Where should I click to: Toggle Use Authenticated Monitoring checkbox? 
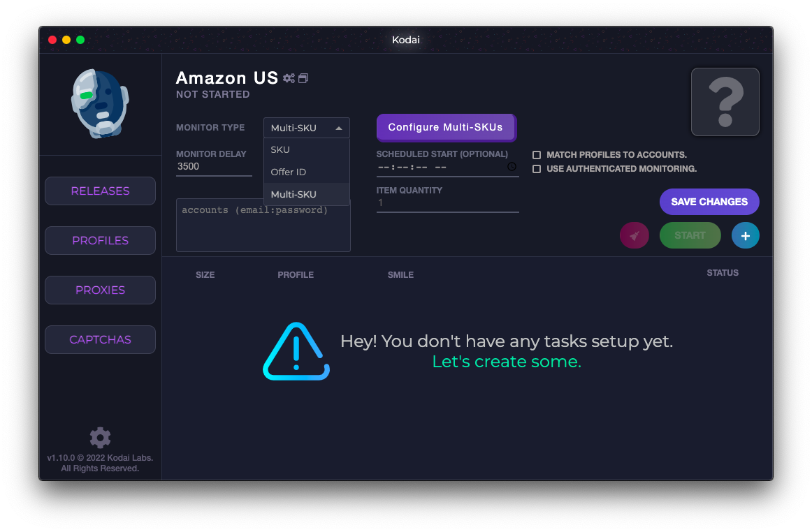[537, 169]
